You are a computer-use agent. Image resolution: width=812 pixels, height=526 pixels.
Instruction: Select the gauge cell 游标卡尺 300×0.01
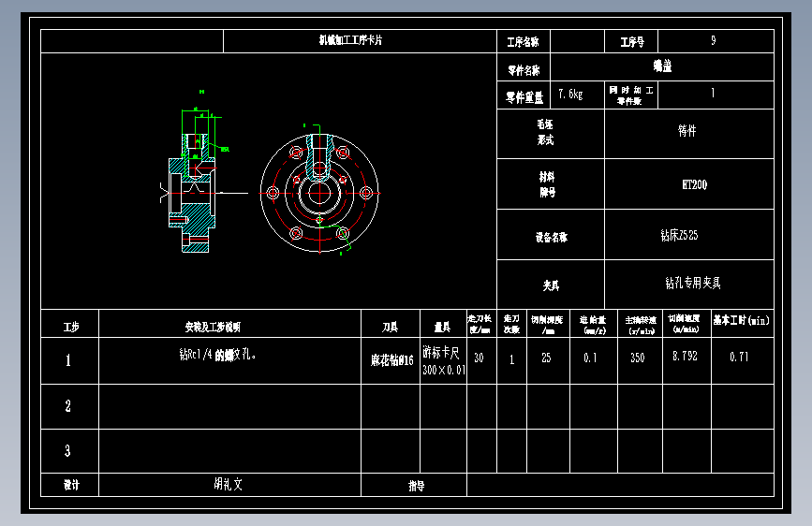443,361
